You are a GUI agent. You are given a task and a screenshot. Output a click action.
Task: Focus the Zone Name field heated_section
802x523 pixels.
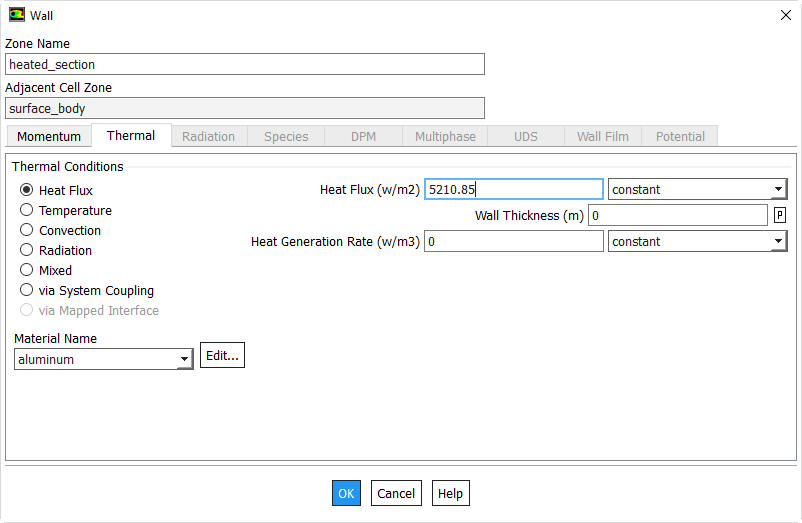(x=245, y=64)
